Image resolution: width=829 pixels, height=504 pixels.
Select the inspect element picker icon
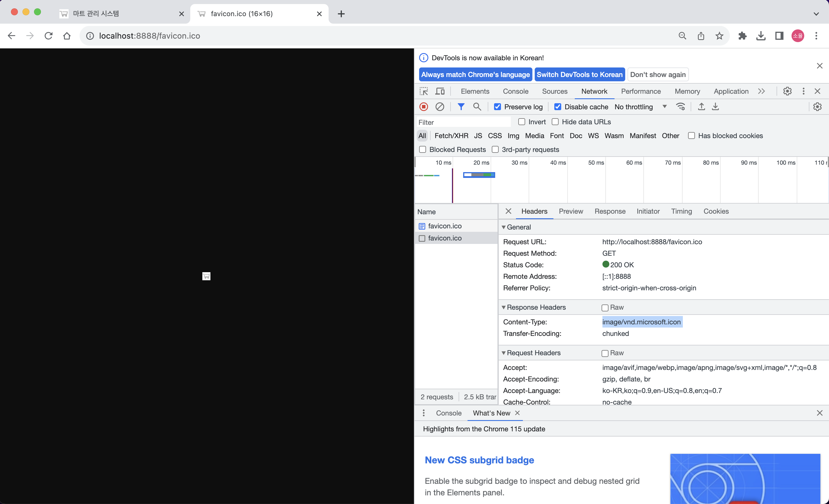click(x=424, y=91)
